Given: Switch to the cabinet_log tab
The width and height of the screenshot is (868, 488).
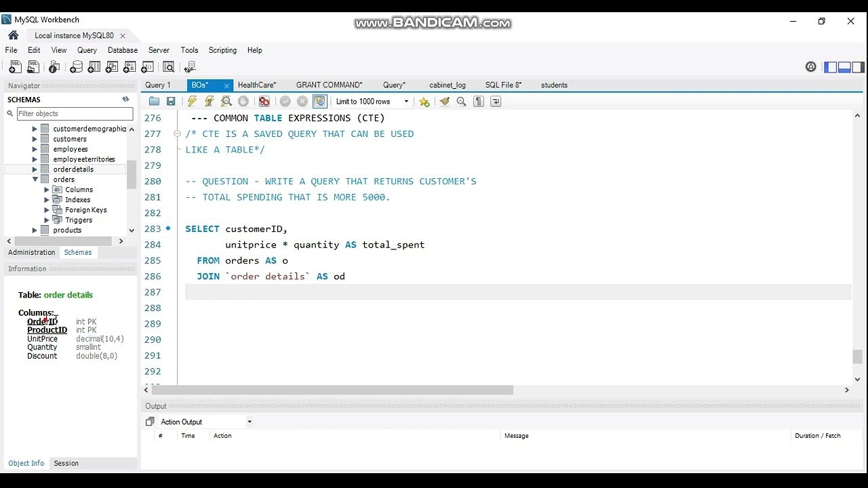Looking at the screenshot, I should [448, 85].
